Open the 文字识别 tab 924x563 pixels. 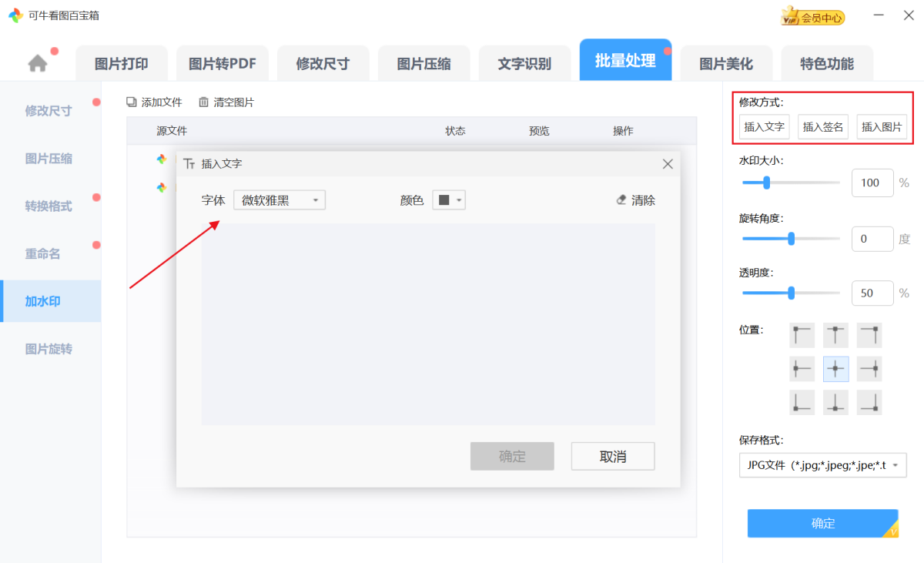[524, 64]
